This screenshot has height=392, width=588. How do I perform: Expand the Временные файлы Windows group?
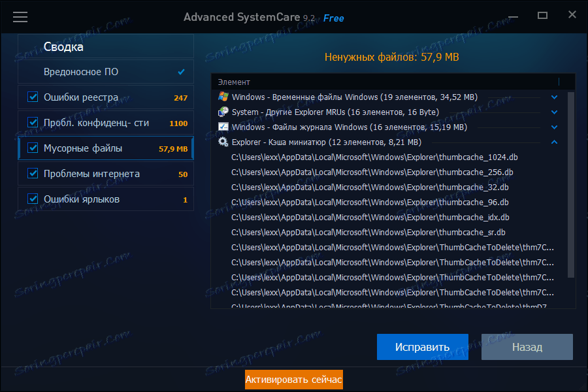[554, 97]
